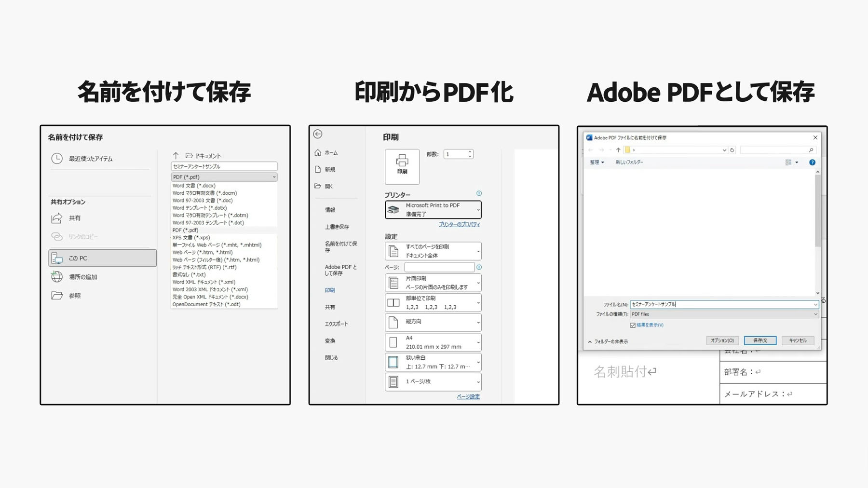This screenshot has width=868, height=488.
Task: Open the 縦方向 orientation dropdown
Action: (x=433, y=323)
